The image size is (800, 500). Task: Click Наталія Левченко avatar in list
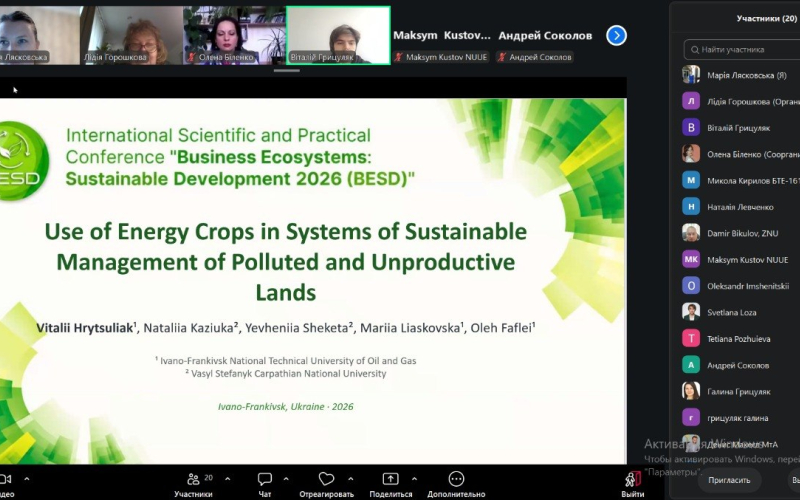691,207
